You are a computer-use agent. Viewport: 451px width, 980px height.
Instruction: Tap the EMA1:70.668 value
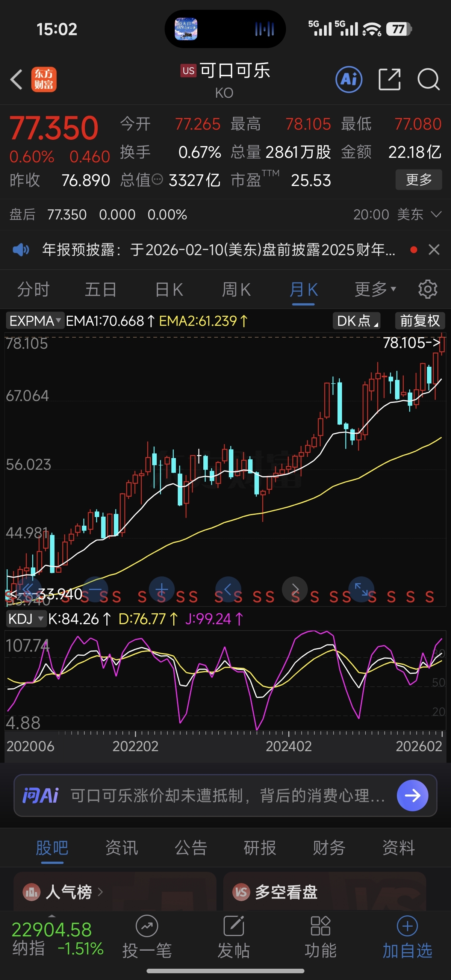tap(110, 321)
